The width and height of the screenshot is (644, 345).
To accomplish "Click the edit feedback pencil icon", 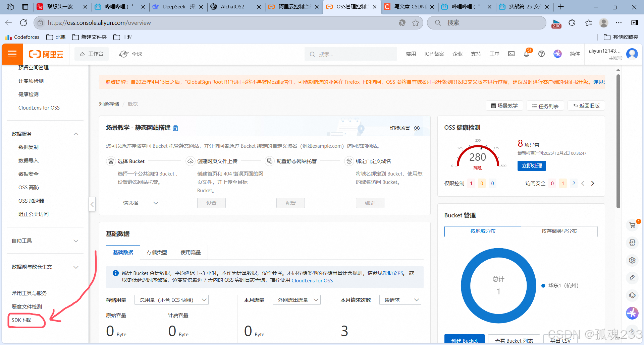I will [x=632, y=278].
